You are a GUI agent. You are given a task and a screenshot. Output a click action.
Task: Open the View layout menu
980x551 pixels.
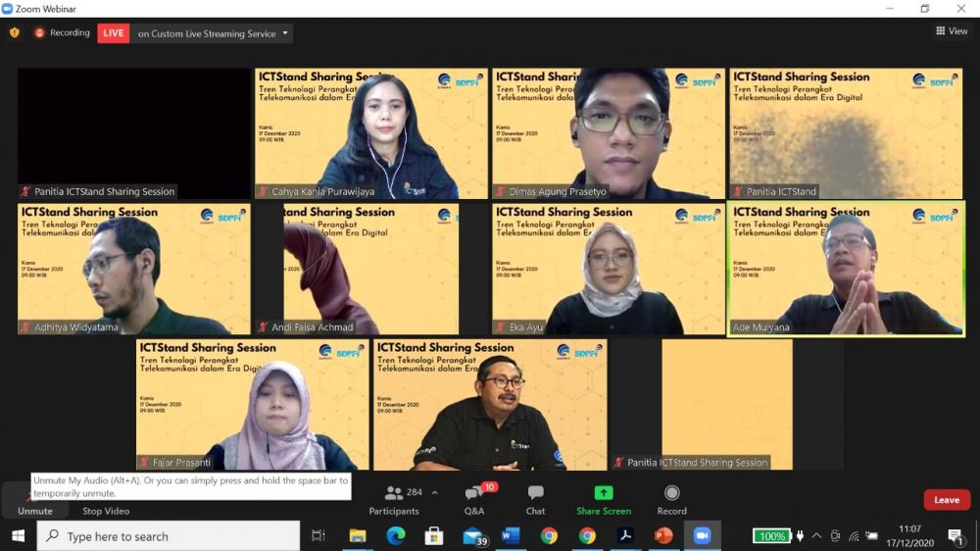click(951, 31)
